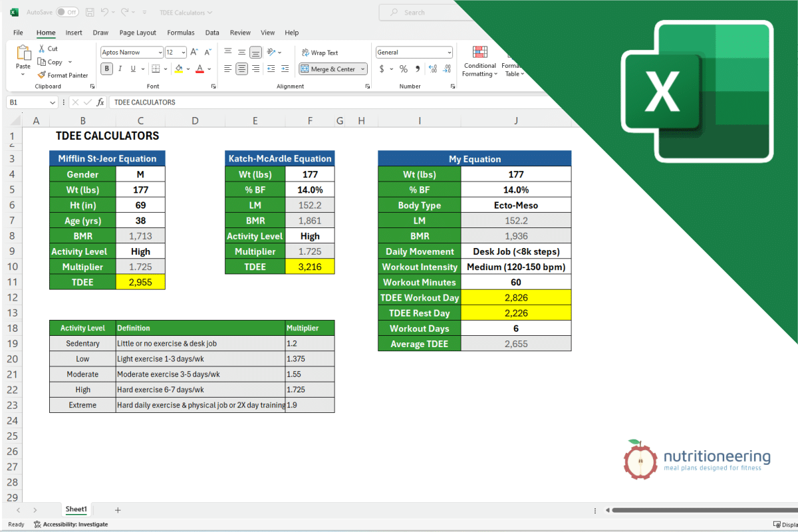Apply Comma Style format
The image size is (798, 532).
[x=418, y=68]
